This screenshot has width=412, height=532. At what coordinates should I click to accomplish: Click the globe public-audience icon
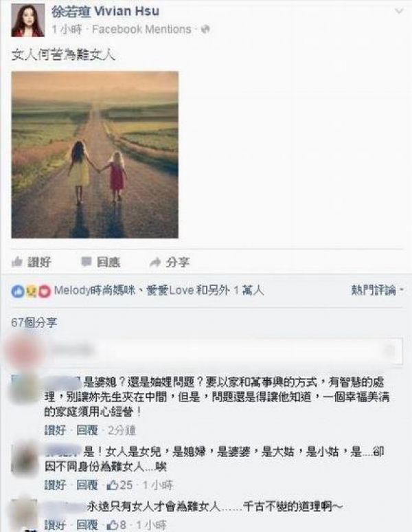pyautogui.click(x=205, y=30)
